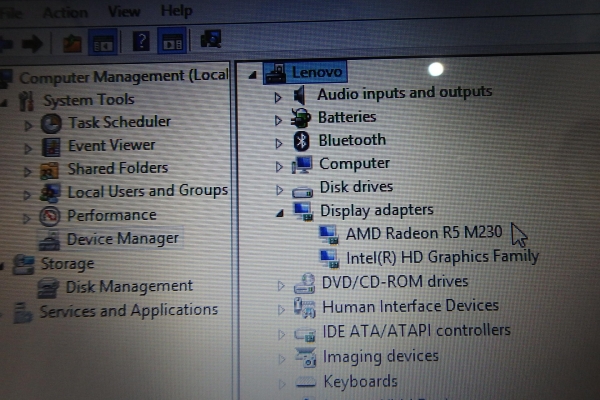Image resolution: width=600 pixels, height=400 pixels.
Task: Click the Batteries icon
Action: pyautogui.click(x=301, y=118)
